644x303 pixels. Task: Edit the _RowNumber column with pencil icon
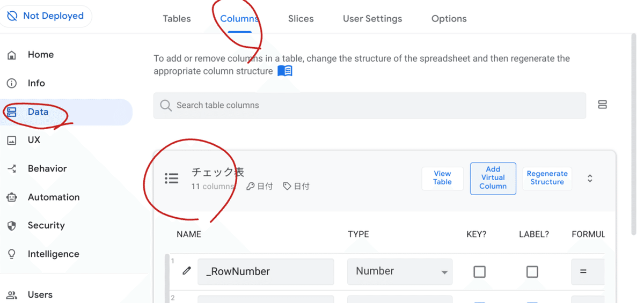coord(186,271)
